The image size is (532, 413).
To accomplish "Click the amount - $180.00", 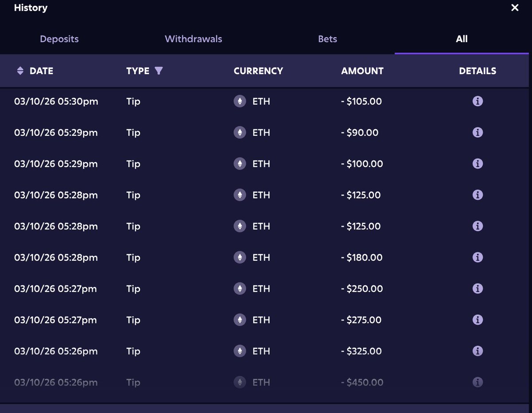I will 361,257.
